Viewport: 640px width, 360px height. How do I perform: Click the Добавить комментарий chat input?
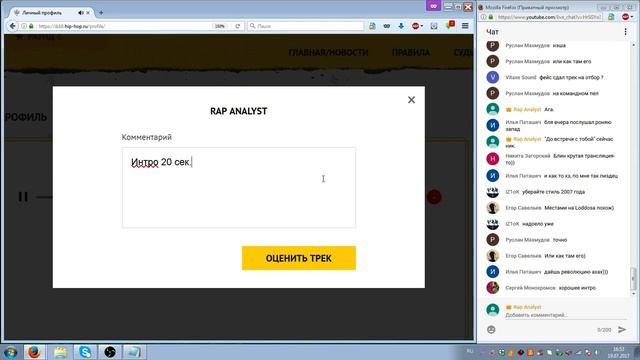click(565, 315)
